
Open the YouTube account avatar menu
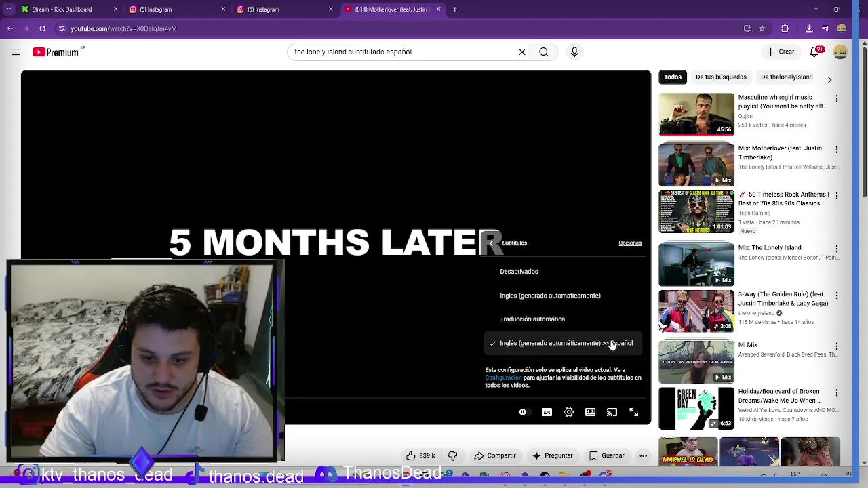pos(840,52)
